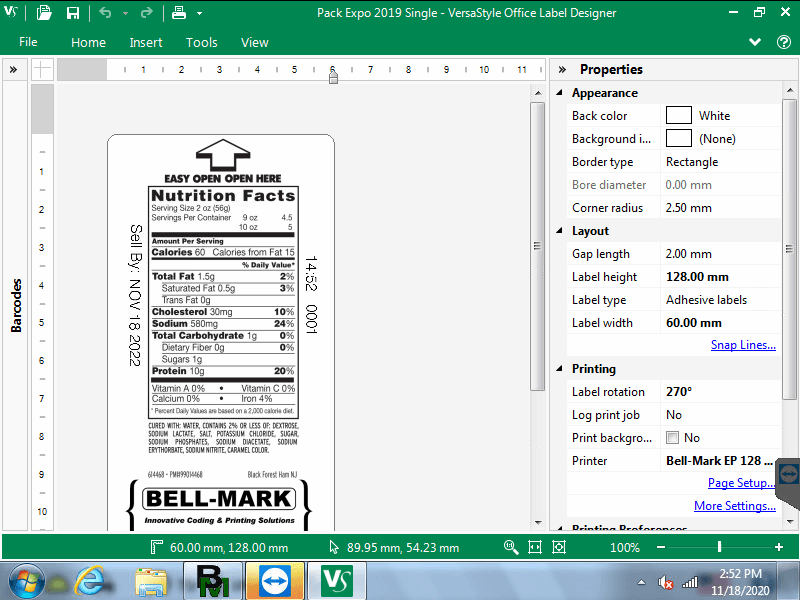Zoom in with the plus button

pos(779,547)
